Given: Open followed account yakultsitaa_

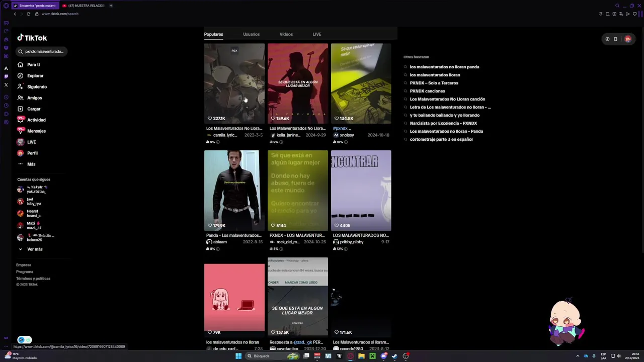Looking at the screenshot, I should pyautogui.click(x=32, y=190).
